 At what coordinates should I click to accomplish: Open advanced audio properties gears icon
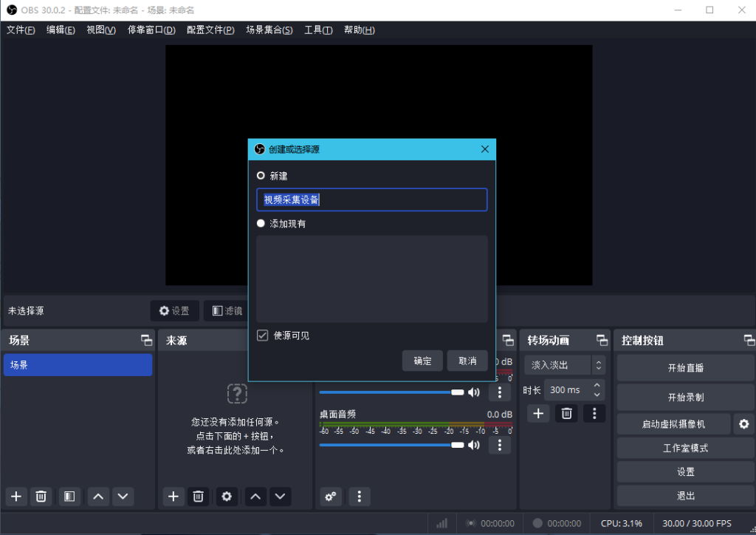[x=331, y=497]
